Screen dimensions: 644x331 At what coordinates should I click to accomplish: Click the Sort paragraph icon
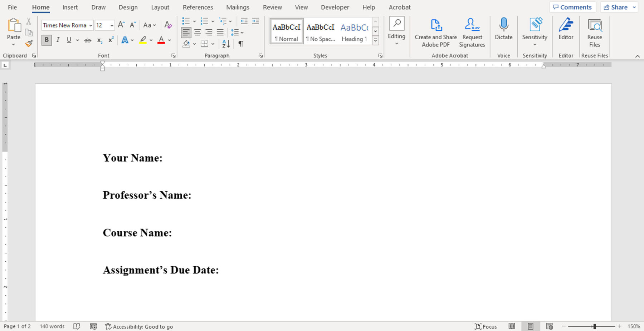click(226, 44)
